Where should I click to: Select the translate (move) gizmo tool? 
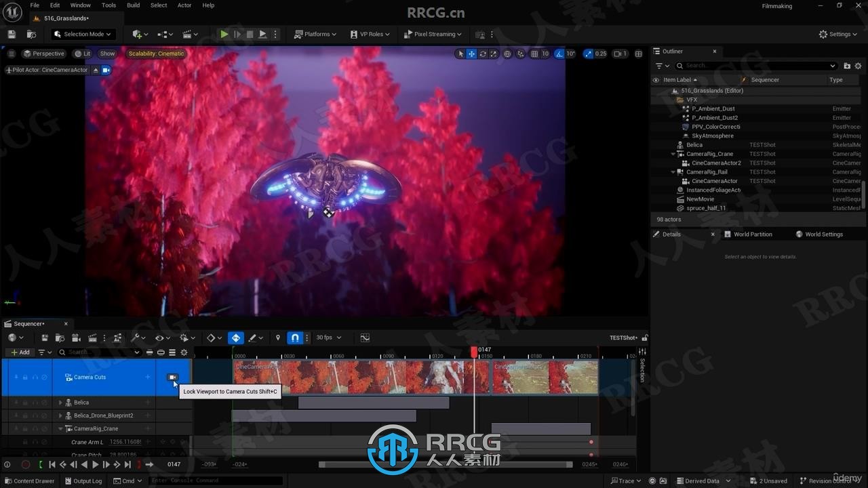pyautogui.click(x=471, y=54)
